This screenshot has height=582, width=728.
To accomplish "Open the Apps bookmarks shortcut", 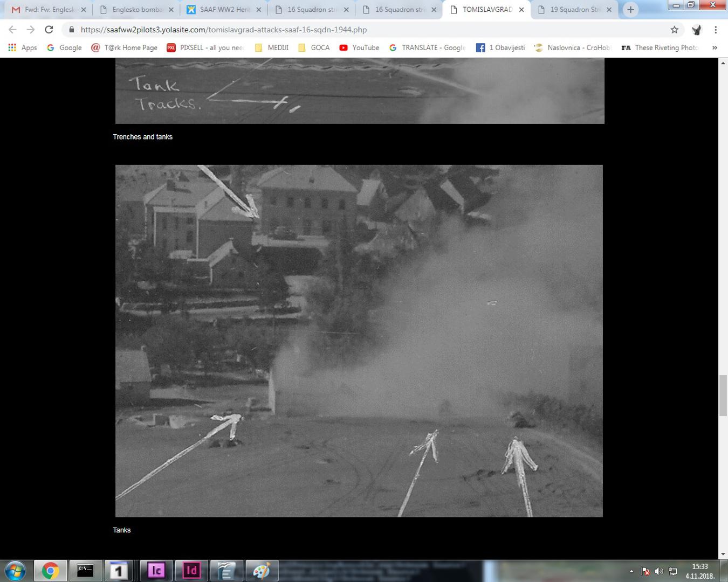I will coord(23,47).
